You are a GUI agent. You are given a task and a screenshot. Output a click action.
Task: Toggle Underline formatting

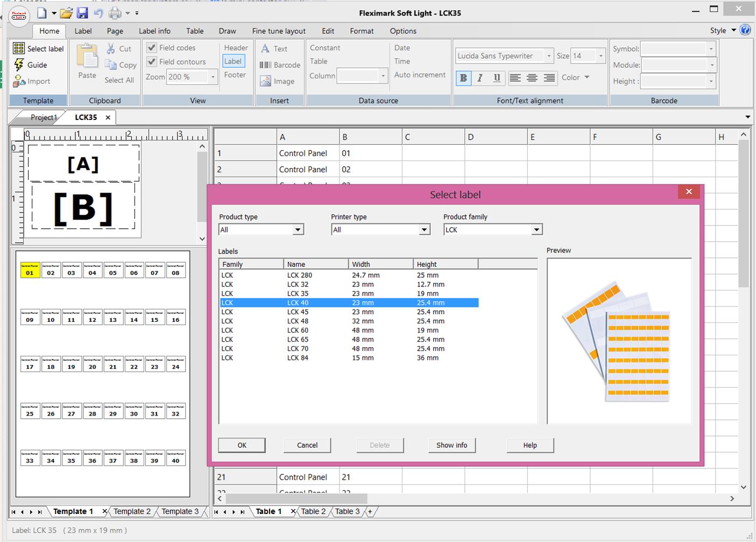click(x=497, y=78)
